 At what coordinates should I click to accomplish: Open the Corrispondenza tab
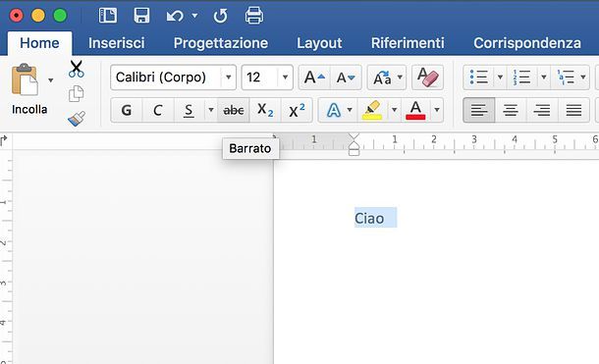527,43
